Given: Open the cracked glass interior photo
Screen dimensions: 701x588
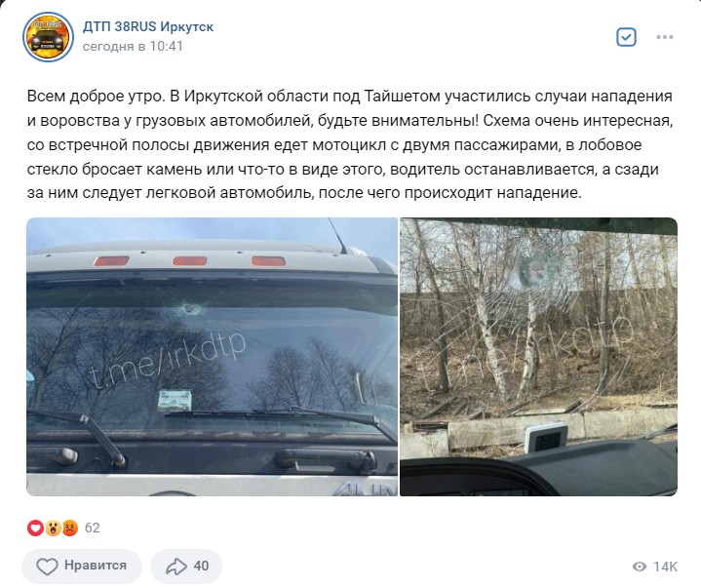Looking at the screenshot, I should pyautogui.click(x=539, y=357).
